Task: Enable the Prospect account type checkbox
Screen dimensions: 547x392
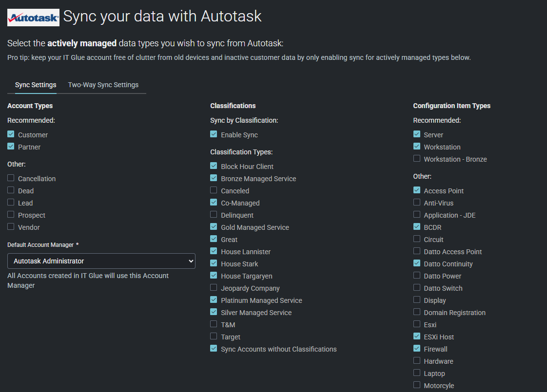Action: [x=11, y=215]
